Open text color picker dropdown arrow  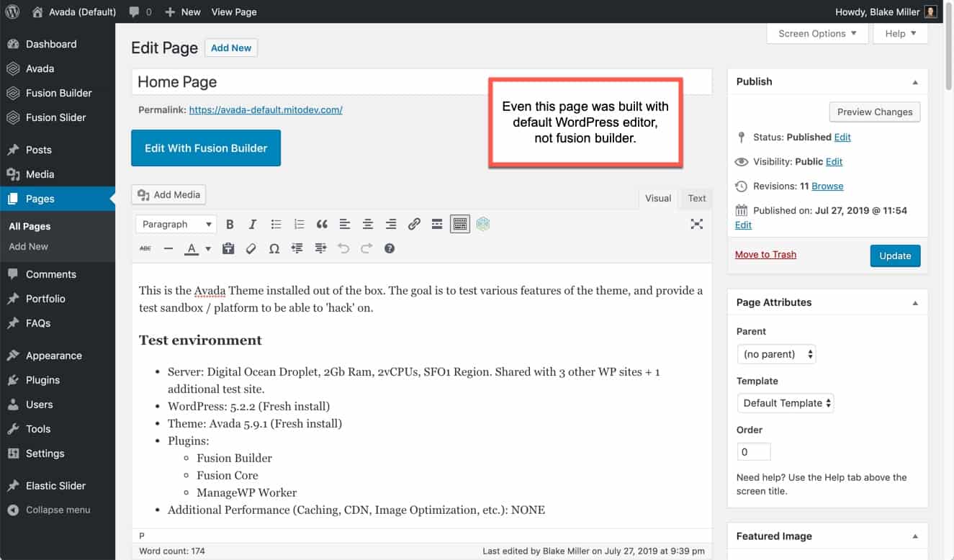(208, 248)
